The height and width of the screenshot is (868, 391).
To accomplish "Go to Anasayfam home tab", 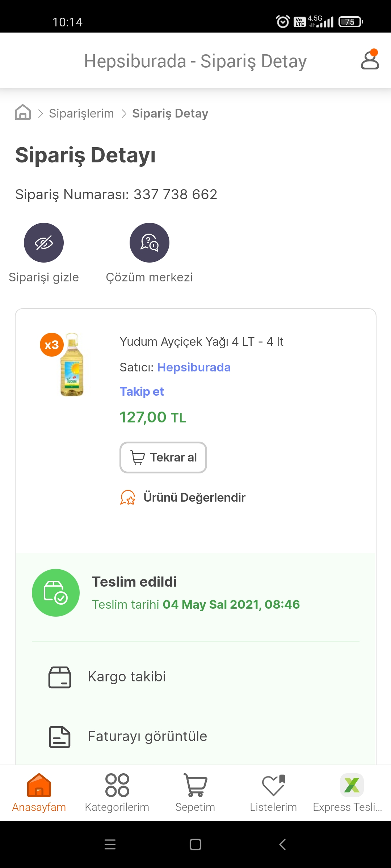I will point(39,793).
